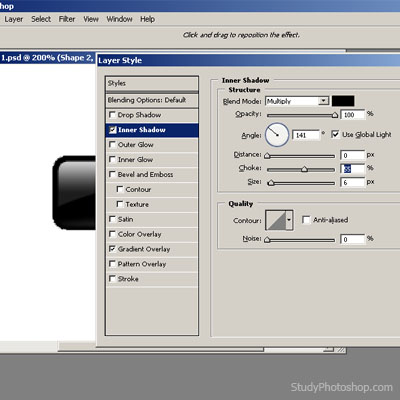Click the Angle value field 141

[306, 135]
